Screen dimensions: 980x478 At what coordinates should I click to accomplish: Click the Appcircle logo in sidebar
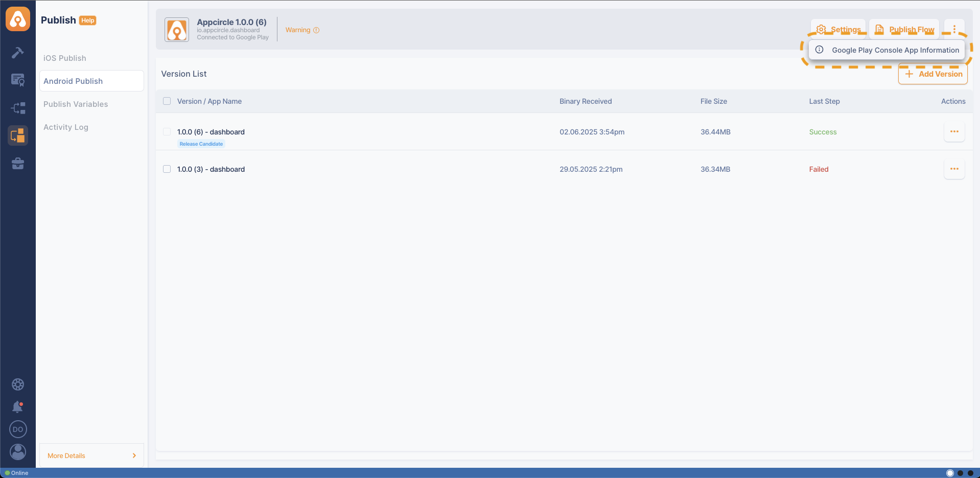coord(18,19)
